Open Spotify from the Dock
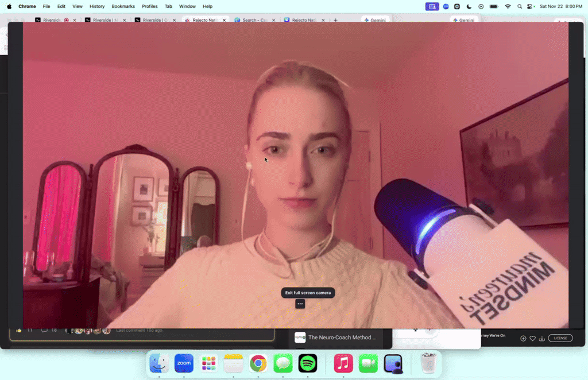 tap(308, 363)
